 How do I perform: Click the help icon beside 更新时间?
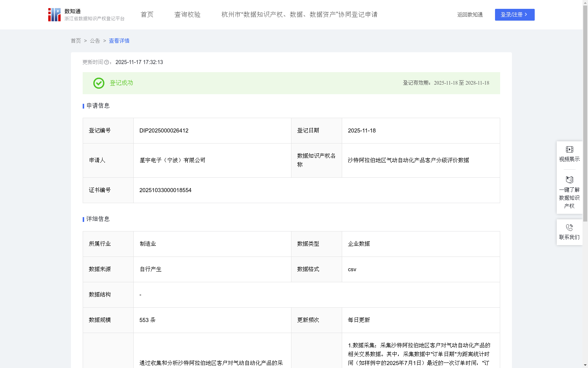(107, 63)
